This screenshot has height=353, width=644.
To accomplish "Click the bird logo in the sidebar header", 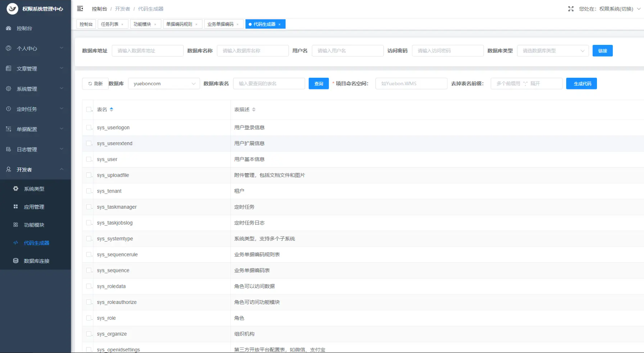I will (12, 8).
